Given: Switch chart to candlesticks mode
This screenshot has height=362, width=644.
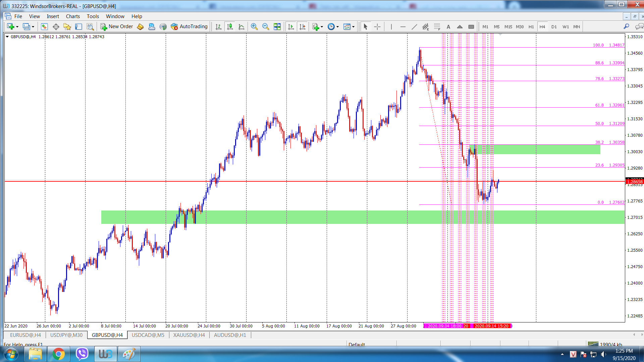Looking at the screenshot, I should click(x=230, y=26).
